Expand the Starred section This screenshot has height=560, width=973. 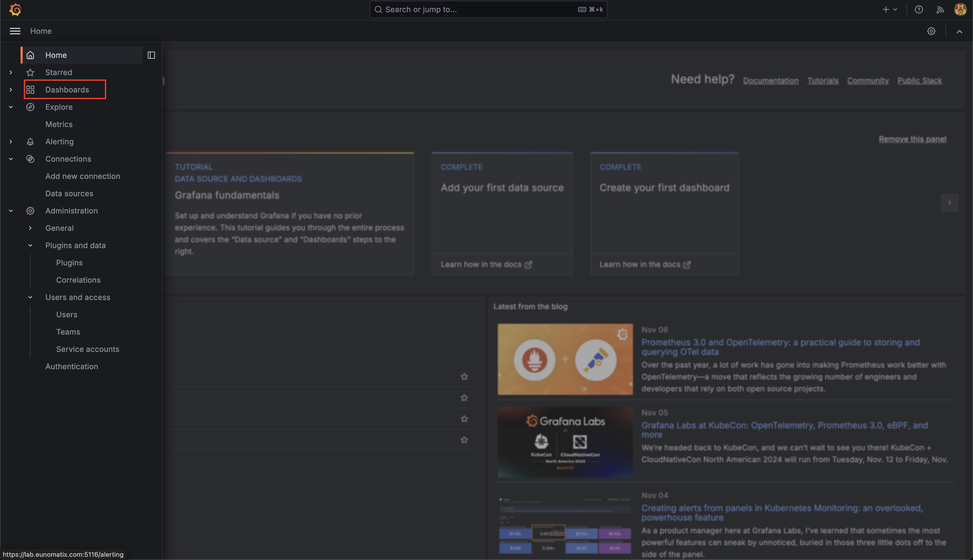[x=10, y=72]
